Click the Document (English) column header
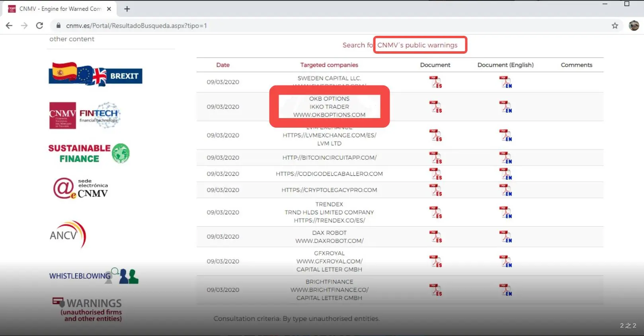This screenshot has width=644, height=336. pyautogui.click(x=505, y=65)
